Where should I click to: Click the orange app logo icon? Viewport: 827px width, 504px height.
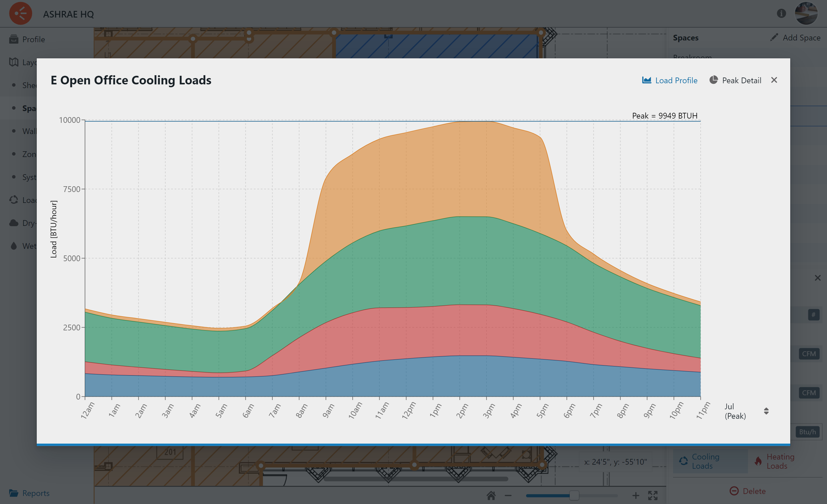20,14
